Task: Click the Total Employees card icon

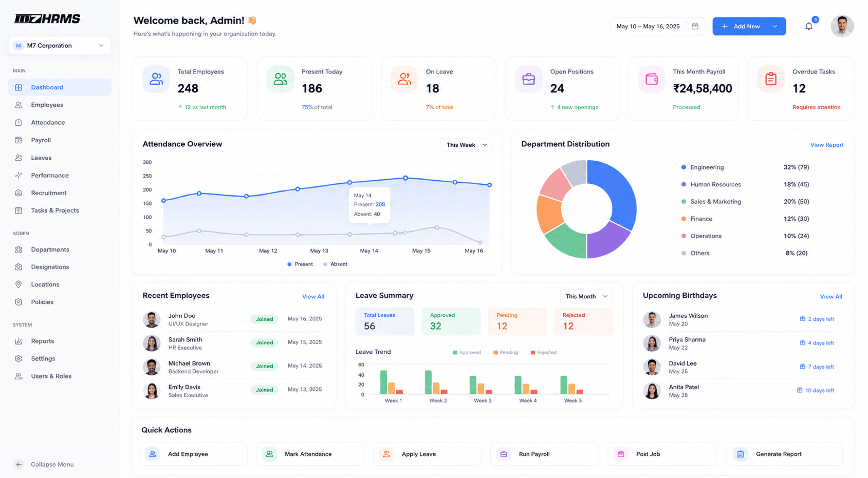Action: (156, 79)
